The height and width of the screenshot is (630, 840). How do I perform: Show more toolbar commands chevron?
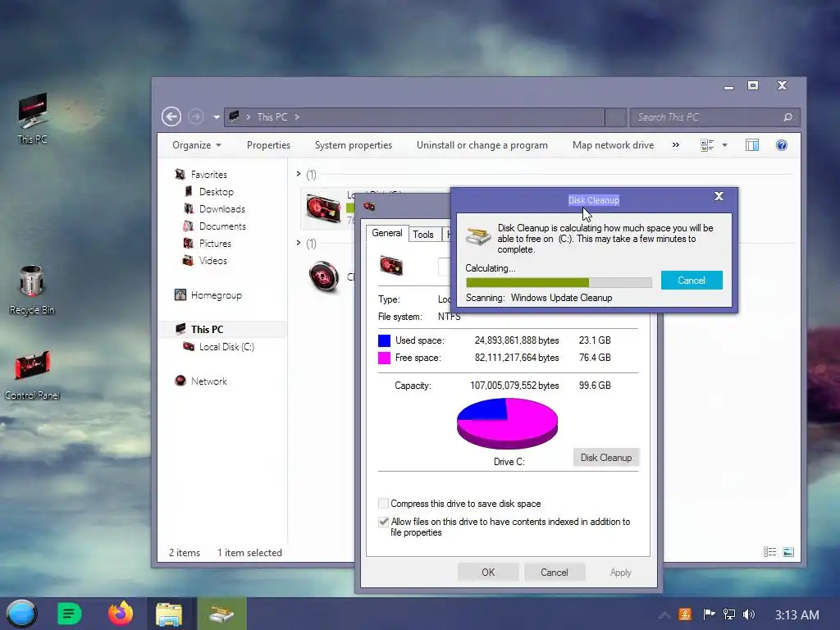coord(676,145)
